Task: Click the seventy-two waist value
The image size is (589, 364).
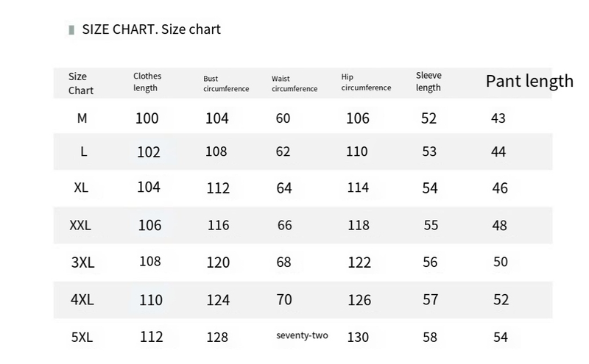Action: coord(302,336)
